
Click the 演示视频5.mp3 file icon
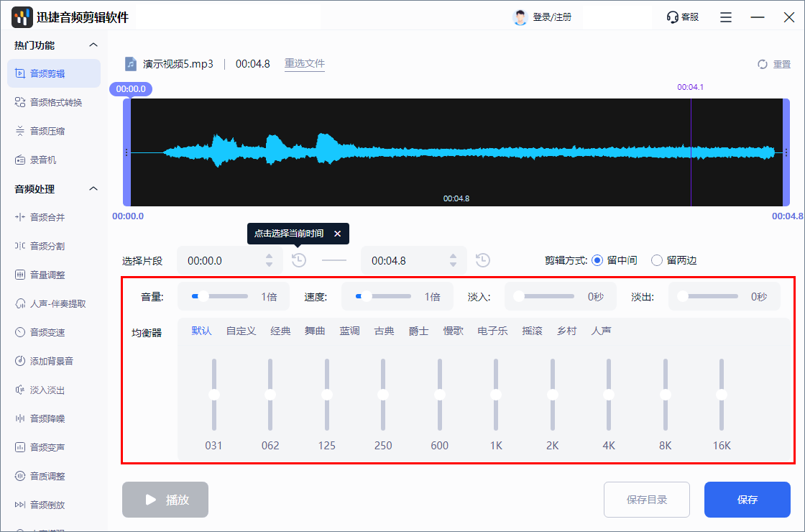pos(131,64)
